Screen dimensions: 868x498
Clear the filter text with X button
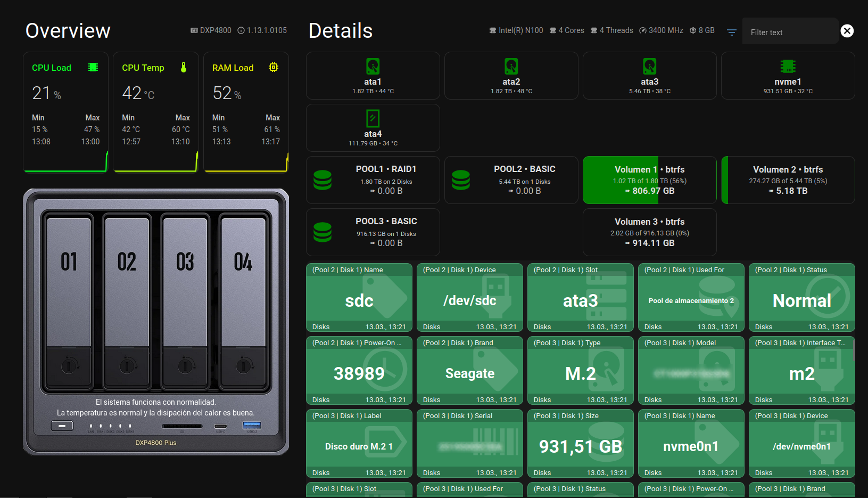click(x=847, y=31)
